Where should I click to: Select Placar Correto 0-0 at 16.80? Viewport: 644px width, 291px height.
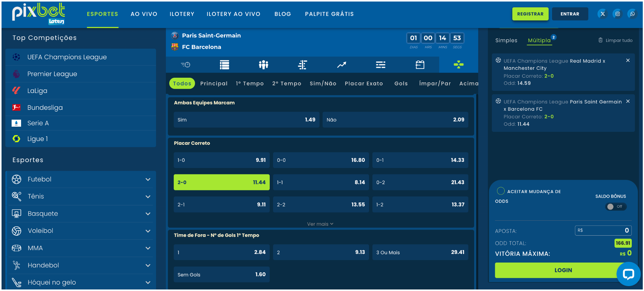pyautogui.click(x=321, y=160)
